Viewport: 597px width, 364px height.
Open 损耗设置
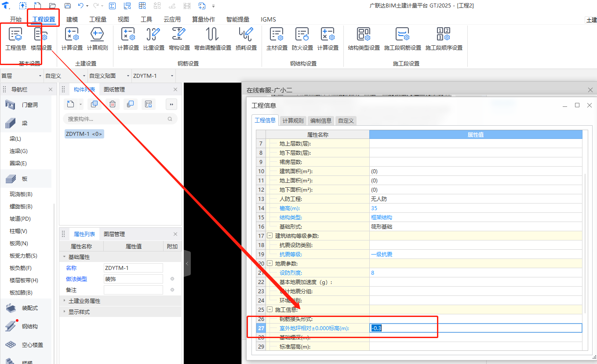(246, 39)
